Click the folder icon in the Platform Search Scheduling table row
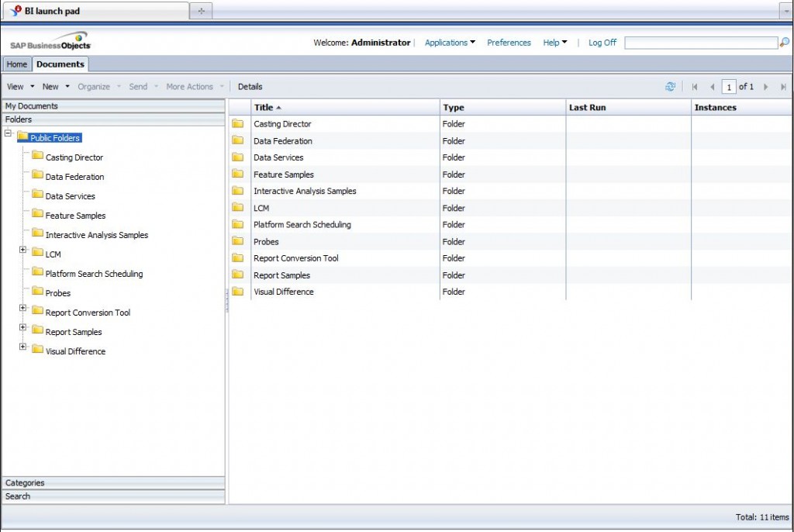794x532 pixels. pyautogui.click(x=237, y=224)
